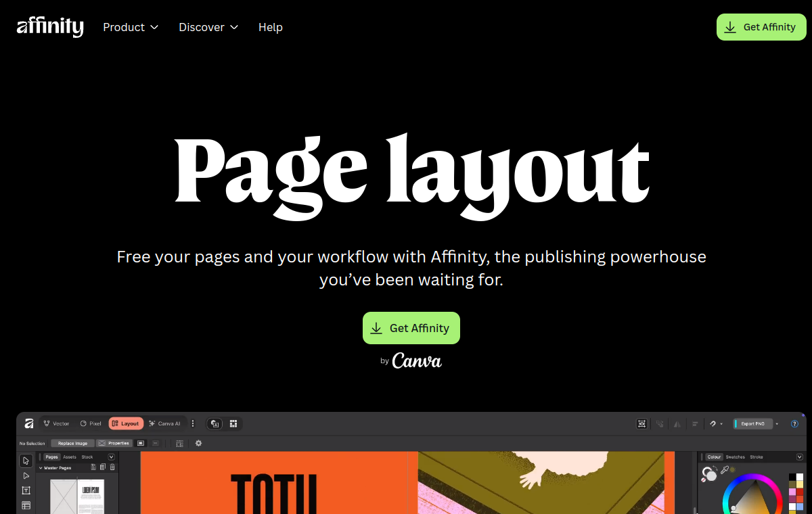Click the delete master page trash icon
The height and width of the screenshot is (514, 812).
[112, 467]
